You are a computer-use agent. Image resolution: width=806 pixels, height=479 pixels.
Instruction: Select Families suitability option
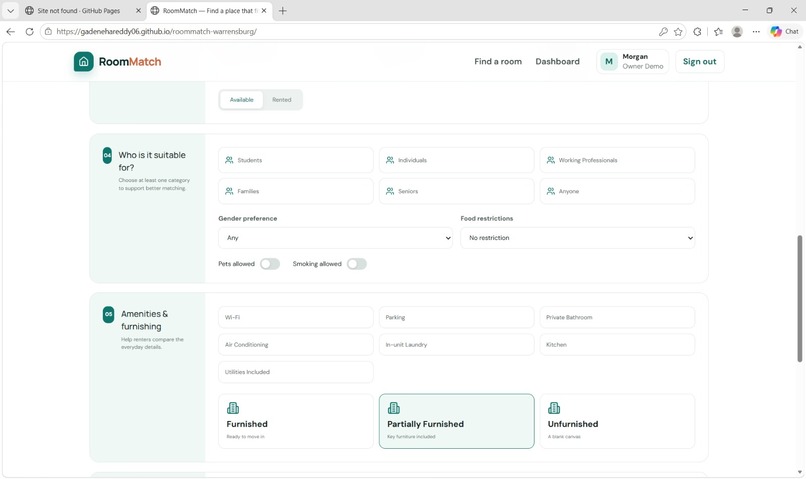click(296, 191)
